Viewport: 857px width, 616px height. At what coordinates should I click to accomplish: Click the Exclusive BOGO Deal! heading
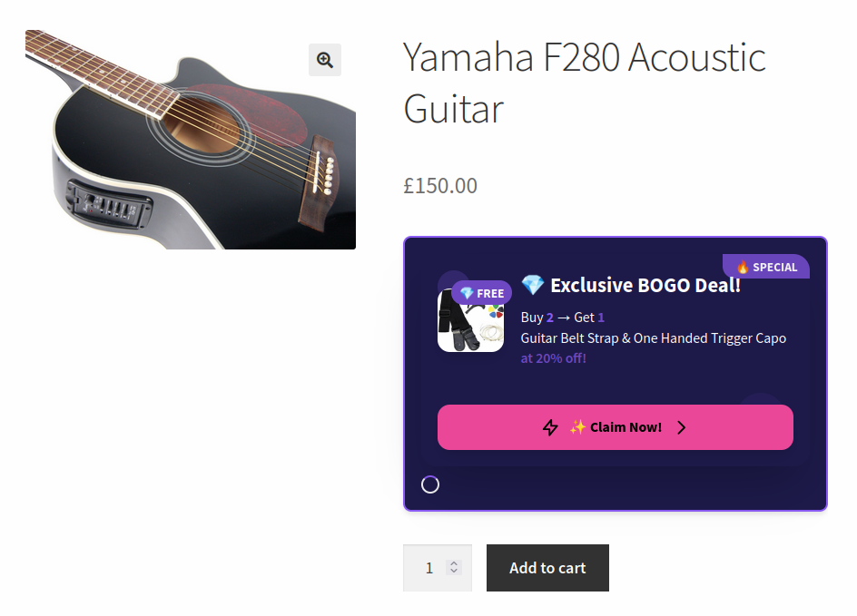(x=645, y=286)
